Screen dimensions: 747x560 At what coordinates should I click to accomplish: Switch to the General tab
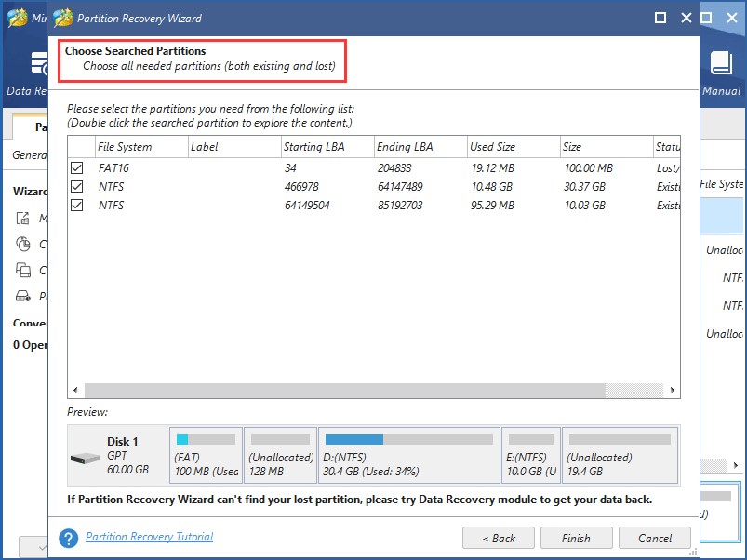[x=27, y=156]
